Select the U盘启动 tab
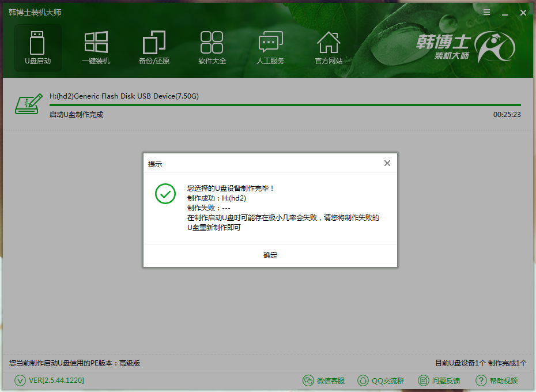This screenshot has width=536, height=392. tap(37, 48)
